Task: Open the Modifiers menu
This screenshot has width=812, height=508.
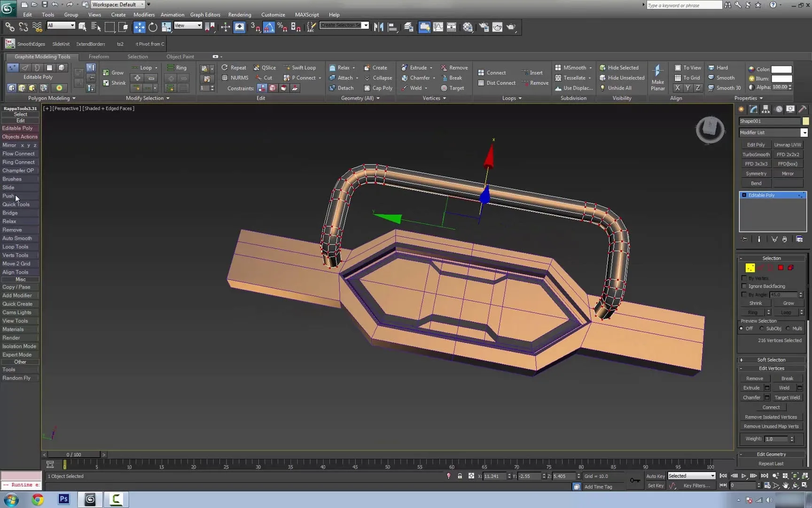Action: (144, 15)
